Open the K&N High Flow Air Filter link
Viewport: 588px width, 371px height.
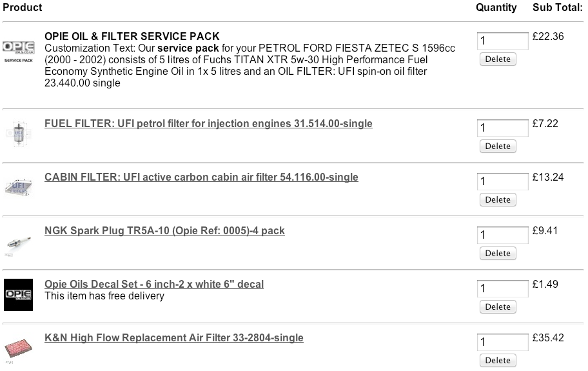point(174,338)
